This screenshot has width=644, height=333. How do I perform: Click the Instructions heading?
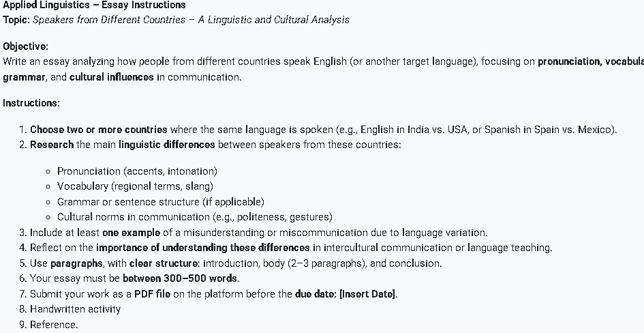31,103
